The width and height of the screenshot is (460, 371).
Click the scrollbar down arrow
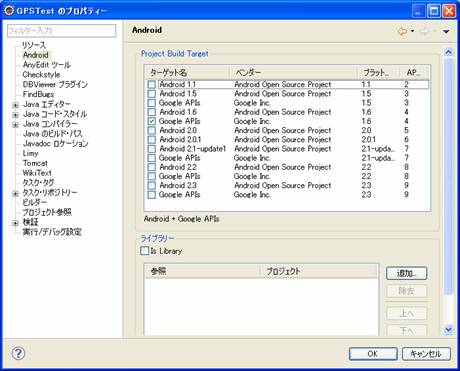449,330
